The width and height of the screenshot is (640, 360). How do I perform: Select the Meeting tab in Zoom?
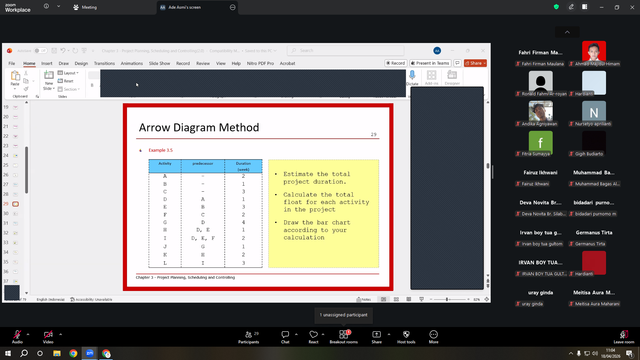pos(85,7)
